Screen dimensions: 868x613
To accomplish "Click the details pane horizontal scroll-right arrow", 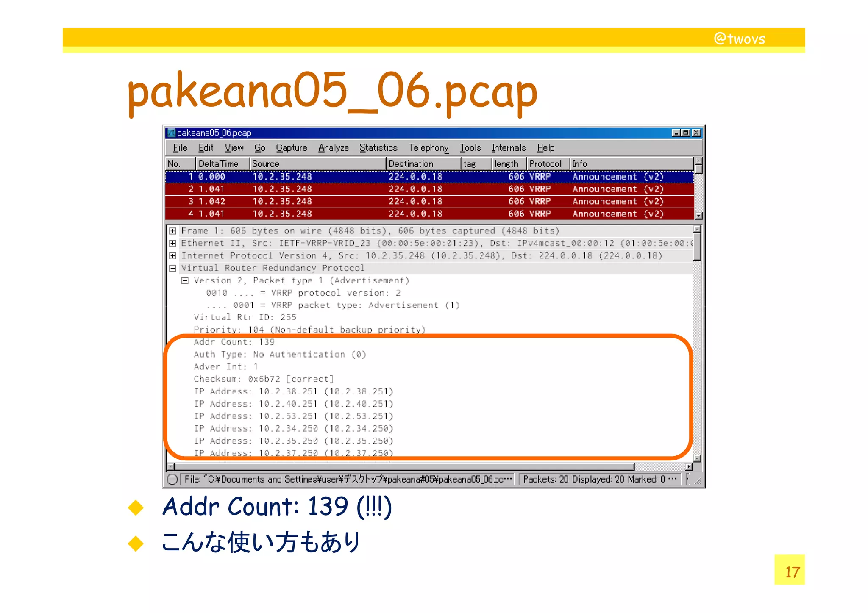I will point(689,467).
